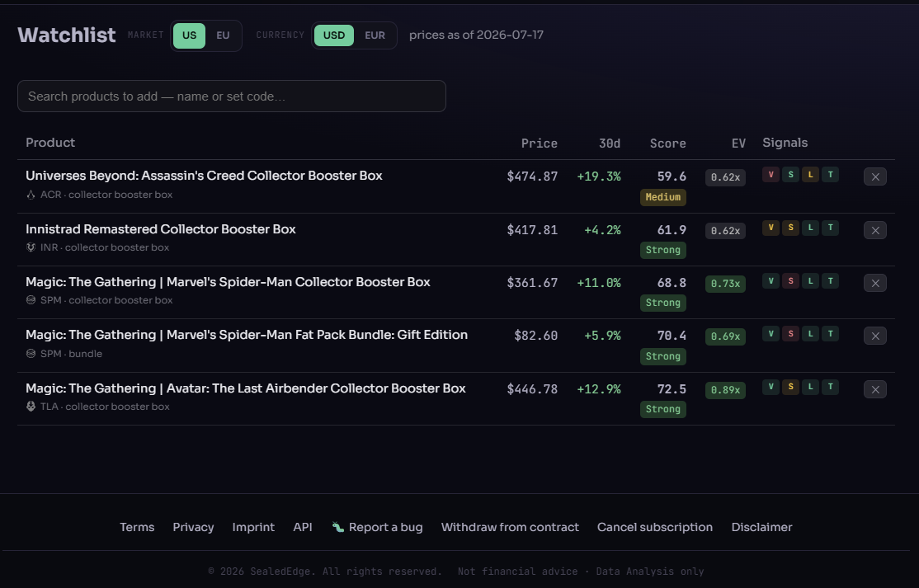Click L signal badge in Spider-Man Collector row
Viewport: 919px width, 588px height.
pos(811,281)
